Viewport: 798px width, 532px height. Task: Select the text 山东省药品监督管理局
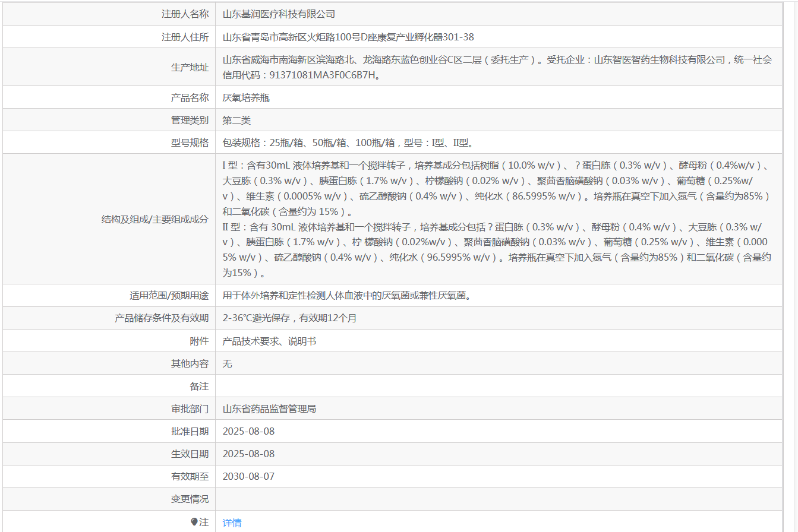pyautogui.click(x=269, y=408)
